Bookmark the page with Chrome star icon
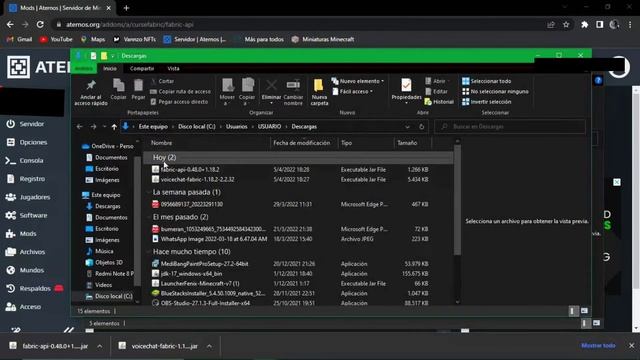Screen dimensions: 640x360 (566, 24)
